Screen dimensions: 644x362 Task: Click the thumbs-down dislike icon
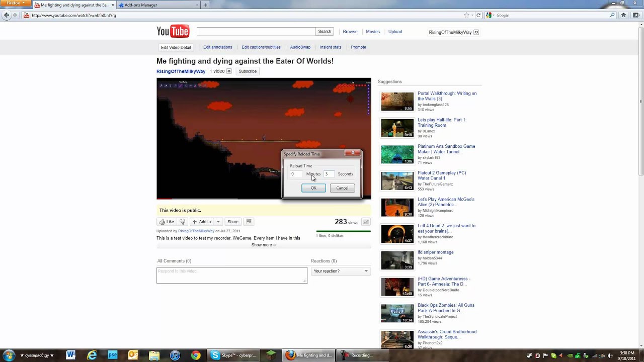tap(182, 222)
